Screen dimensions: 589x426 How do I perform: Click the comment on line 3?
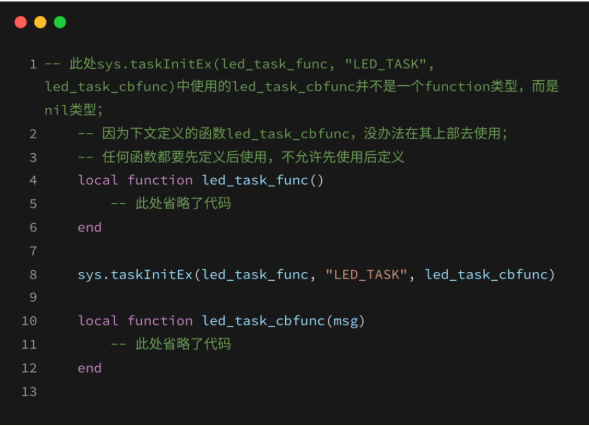[241, 157]
